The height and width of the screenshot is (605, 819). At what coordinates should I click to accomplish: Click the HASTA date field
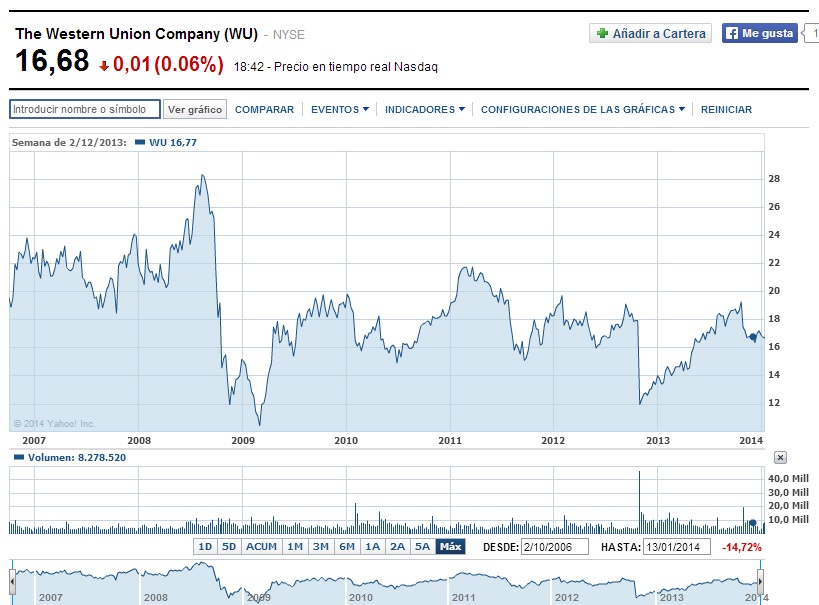[677, 547]
